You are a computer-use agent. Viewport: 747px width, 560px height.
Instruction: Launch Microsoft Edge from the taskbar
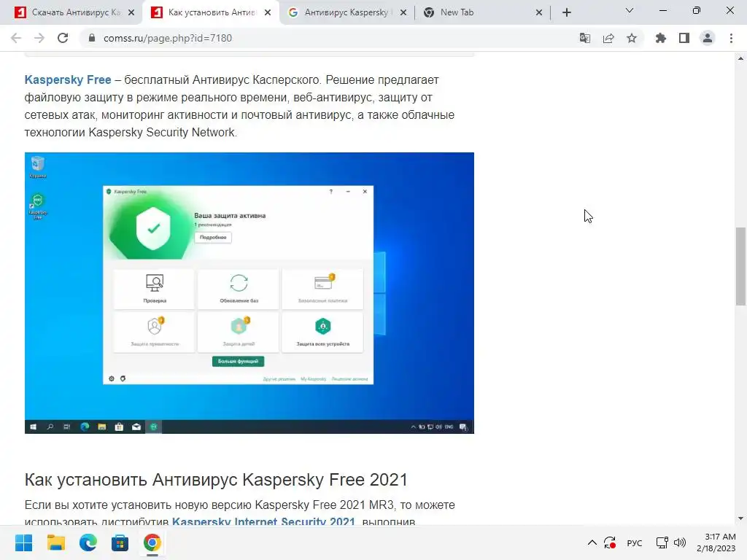(88, 542)
